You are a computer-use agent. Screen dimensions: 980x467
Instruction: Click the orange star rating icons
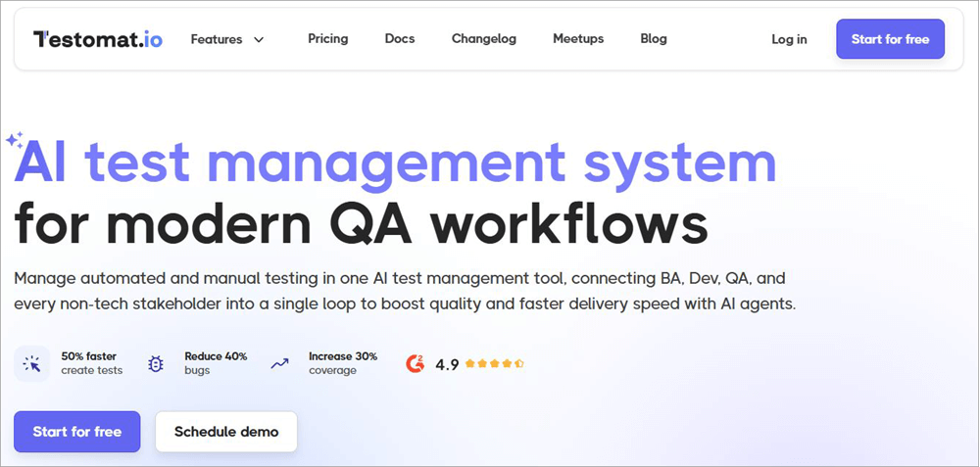tap(495, 364)
